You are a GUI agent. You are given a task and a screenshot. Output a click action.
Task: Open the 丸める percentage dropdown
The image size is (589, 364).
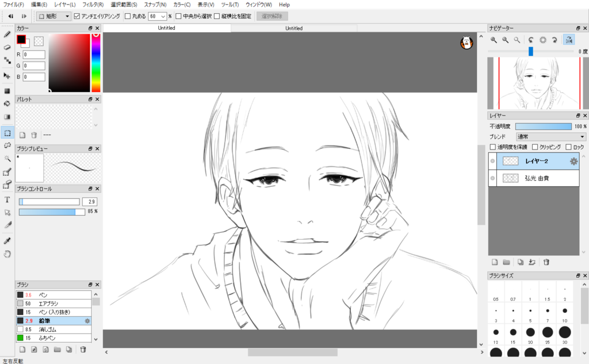point(163,16)
